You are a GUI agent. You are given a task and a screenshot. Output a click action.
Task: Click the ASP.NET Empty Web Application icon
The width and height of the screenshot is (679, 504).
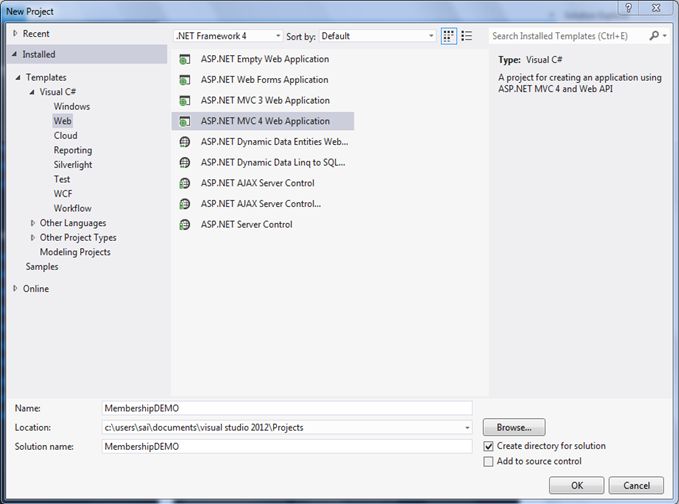(x=185, y=59)
